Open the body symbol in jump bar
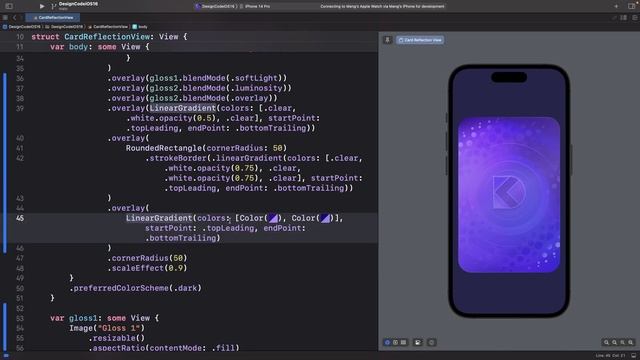Screen dimensions: 640x360 coord(140,27)
